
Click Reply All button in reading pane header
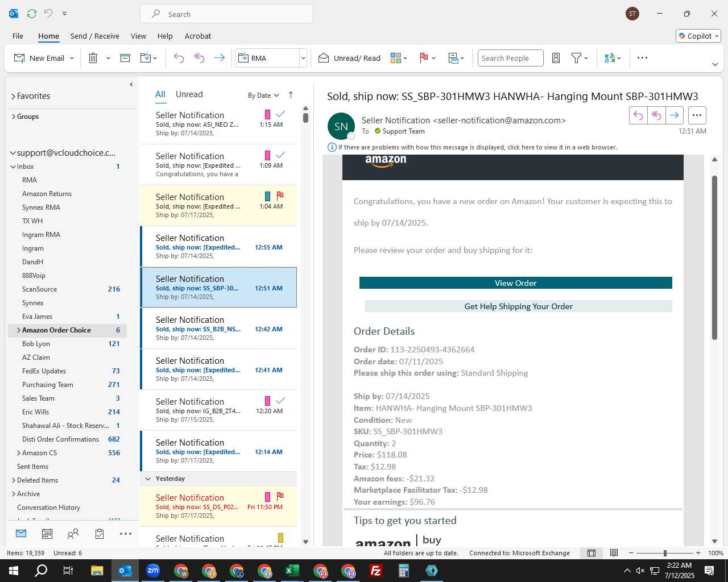coord(656,115)
